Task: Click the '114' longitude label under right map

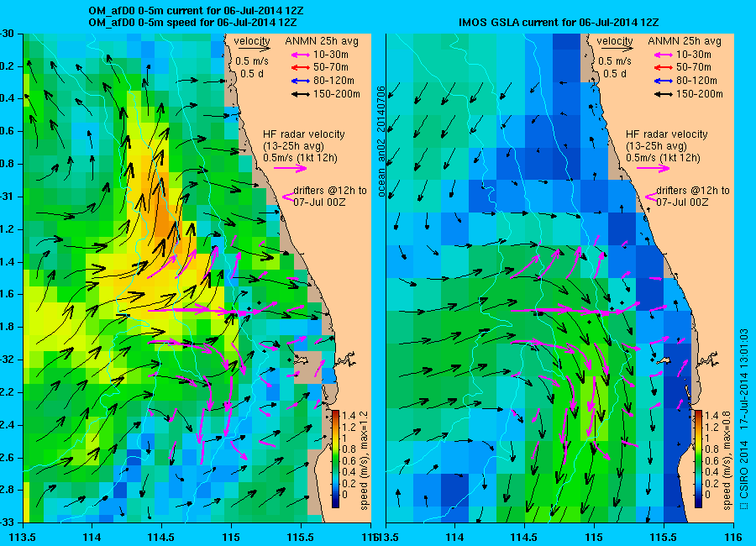Action: [x=454, y=537]
